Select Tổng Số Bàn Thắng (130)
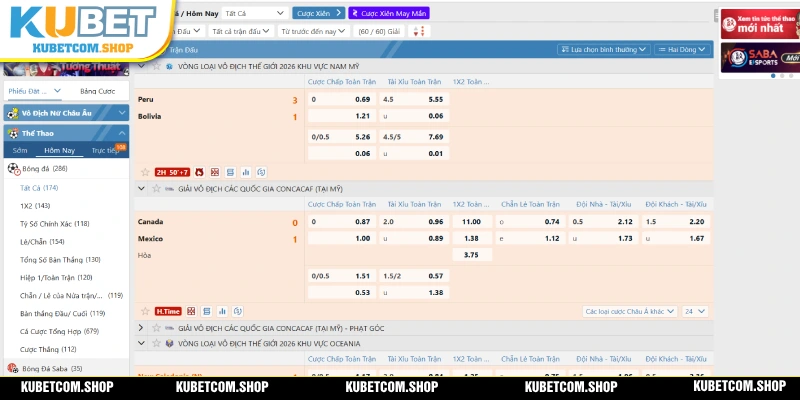 60,260
